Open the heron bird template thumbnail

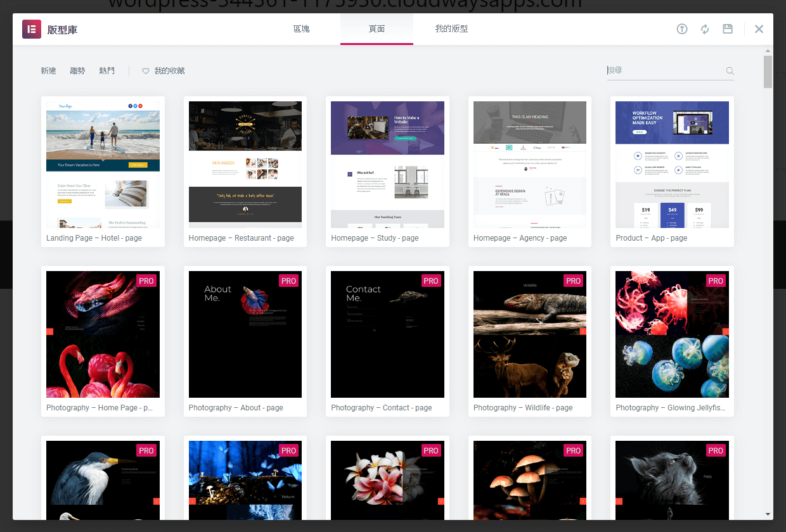point(103,480)
